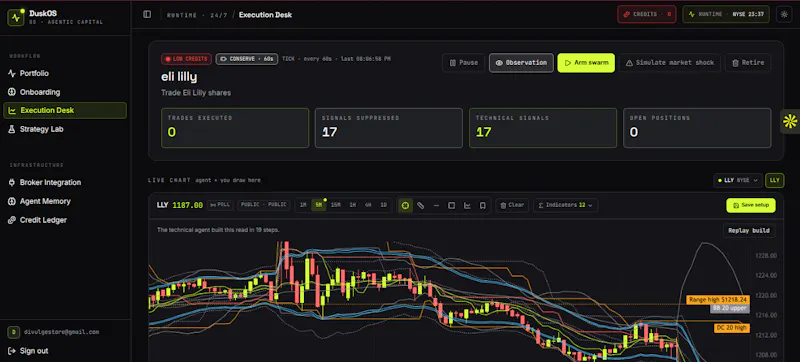
Task: Click the divulgestore@gmail.com account email
Action: click(x=62, y=332)
